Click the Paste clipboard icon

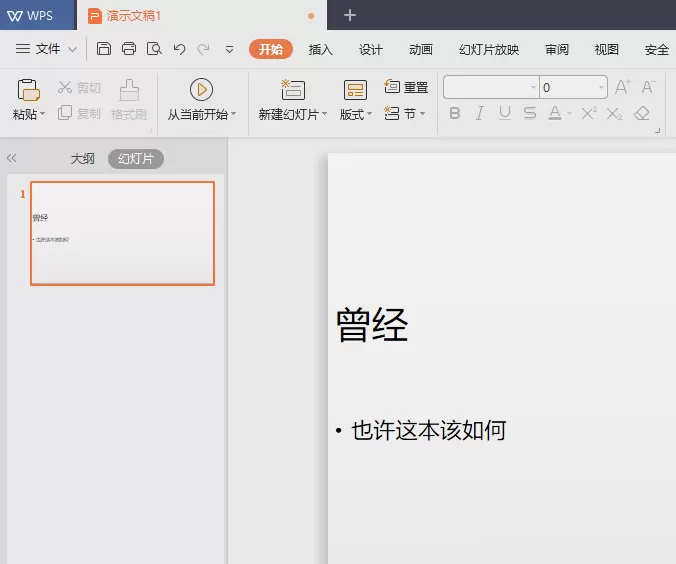(x=28, y=90)
